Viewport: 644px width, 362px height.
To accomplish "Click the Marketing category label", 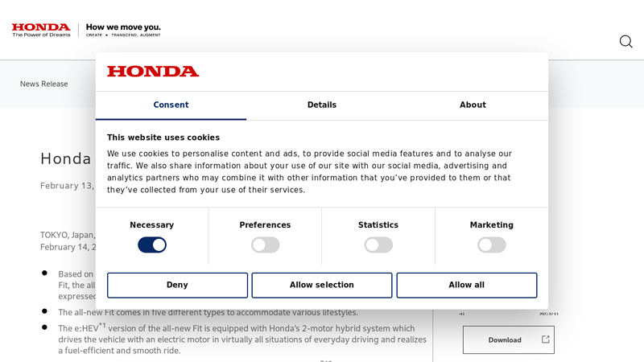I will [492, 225].
